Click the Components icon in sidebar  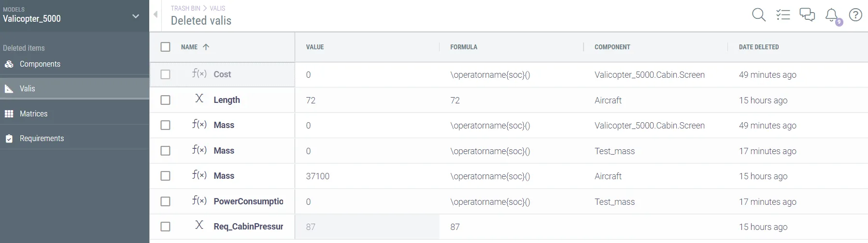(9, 64)
